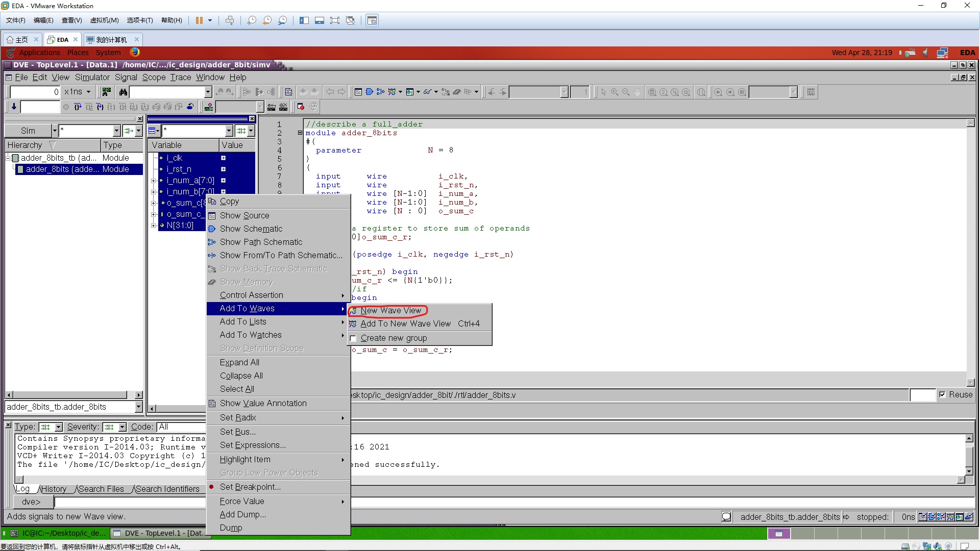This screenshot has height=551, width=980.
Task: Click the blue down-arrow run icon
Action: pyautogui.click(x=14, y=107)
